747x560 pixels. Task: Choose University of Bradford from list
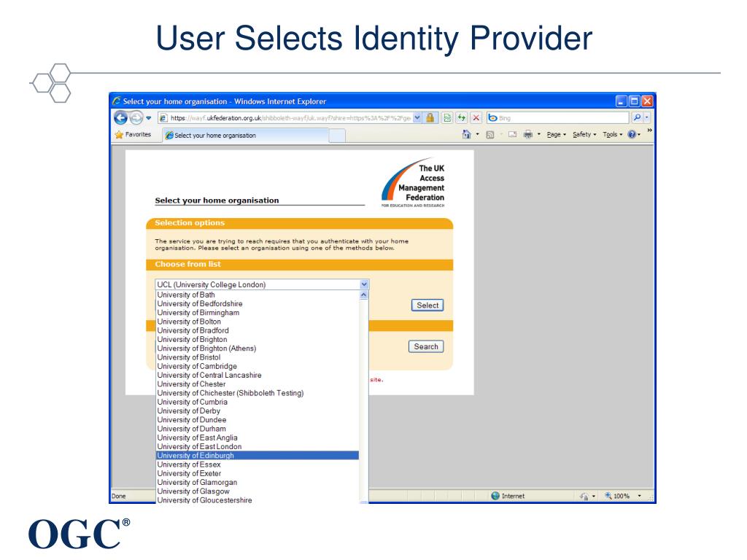(258, 330)
